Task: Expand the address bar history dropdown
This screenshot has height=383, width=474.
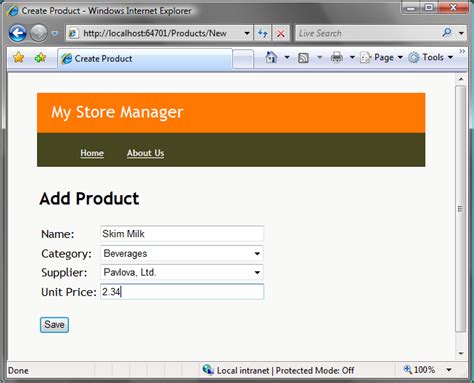Action: click(247, 33)
